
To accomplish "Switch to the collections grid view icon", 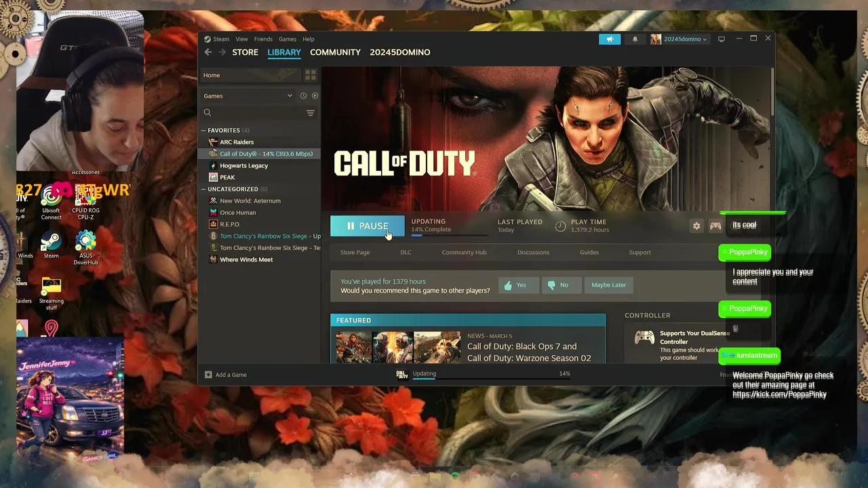I will (311, 75).
